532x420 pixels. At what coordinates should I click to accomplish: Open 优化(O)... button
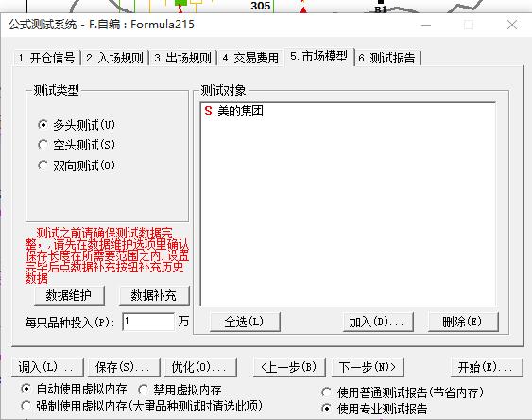[x=200, y=367]
